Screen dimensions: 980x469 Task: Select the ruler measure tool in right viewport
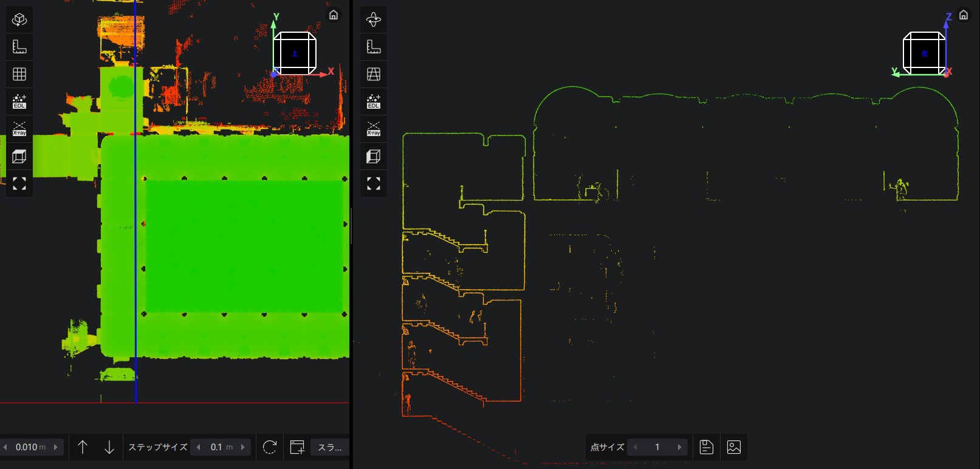click(374, 47)
